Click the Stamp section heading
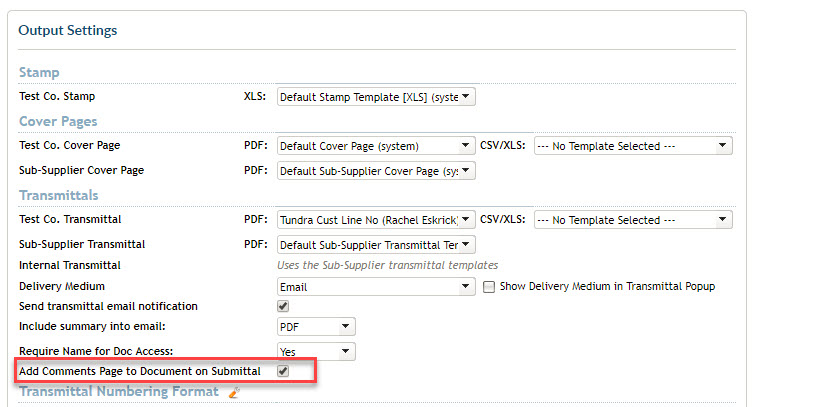This screenshot has height=407, width=817. (39, 72)
